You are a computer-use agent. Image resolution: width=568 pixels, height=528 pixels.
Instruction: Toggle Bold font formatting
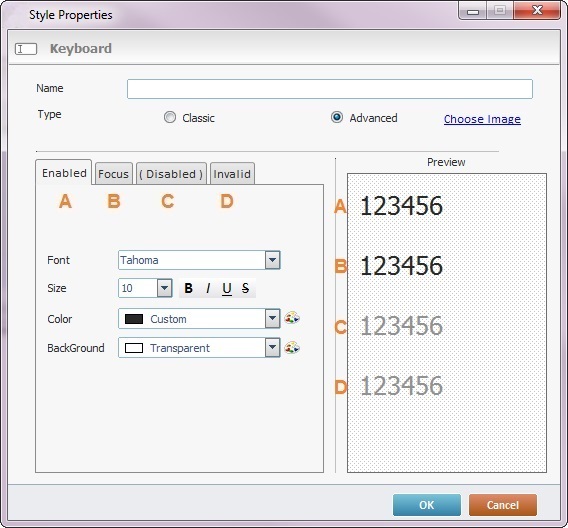[188, 288]
